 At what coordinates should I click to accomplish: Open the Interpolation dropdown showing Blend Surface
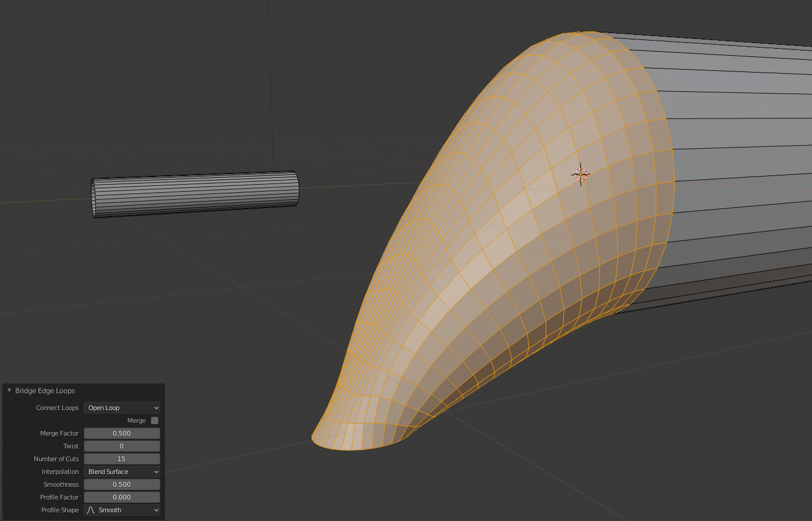click(x=121, y=472)
